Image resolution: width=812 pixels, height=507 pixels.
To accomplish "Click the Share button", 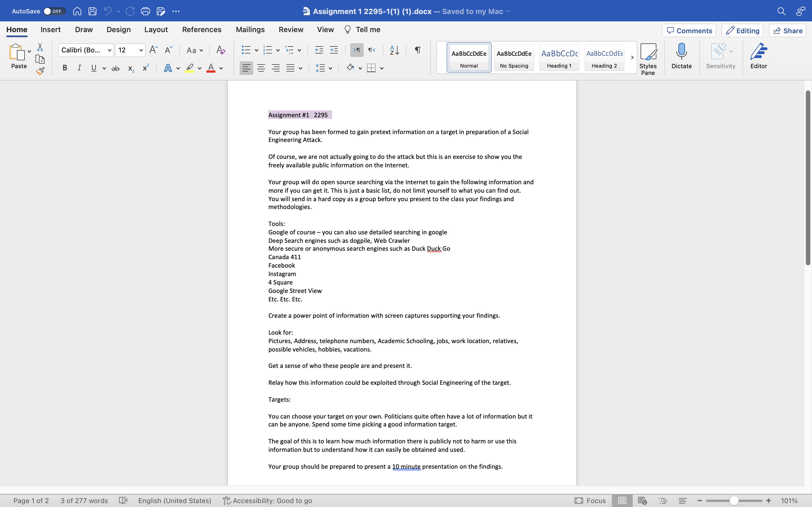I will 787,30.
